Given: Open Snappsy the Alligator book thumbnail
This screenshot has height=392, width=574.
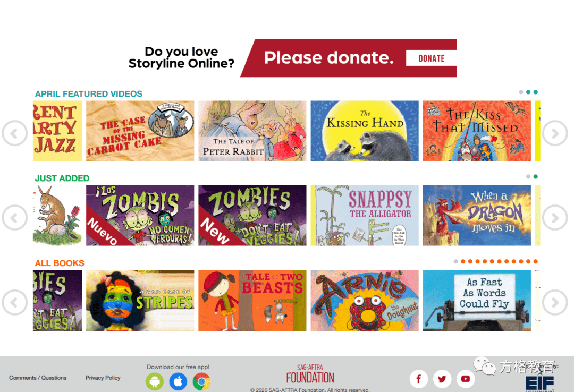Looking at the screenshot, I should 365,215.
